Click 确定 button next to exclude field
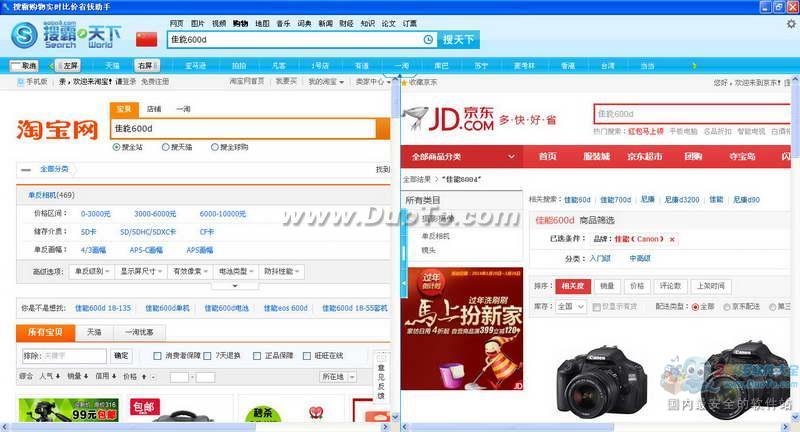The image size is (800, 432). [121, 355]
